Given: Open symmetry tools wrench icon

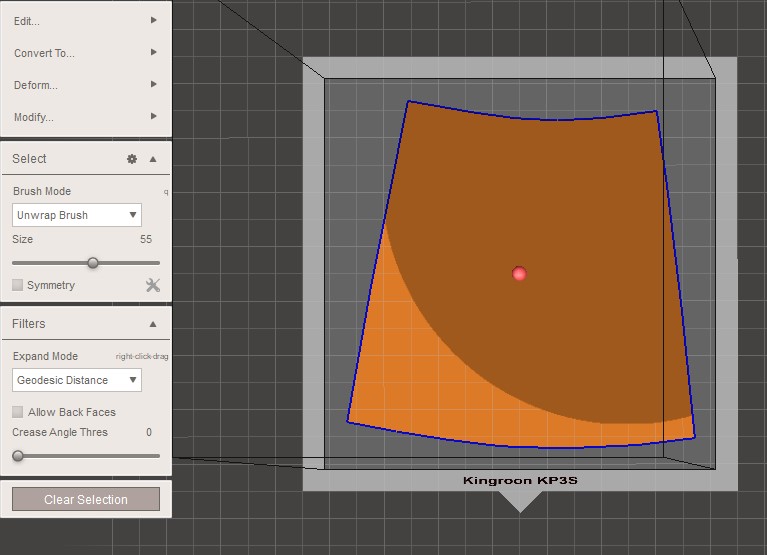Looking at the screenshot, I should pyautogui.click(x=153, y=285).
